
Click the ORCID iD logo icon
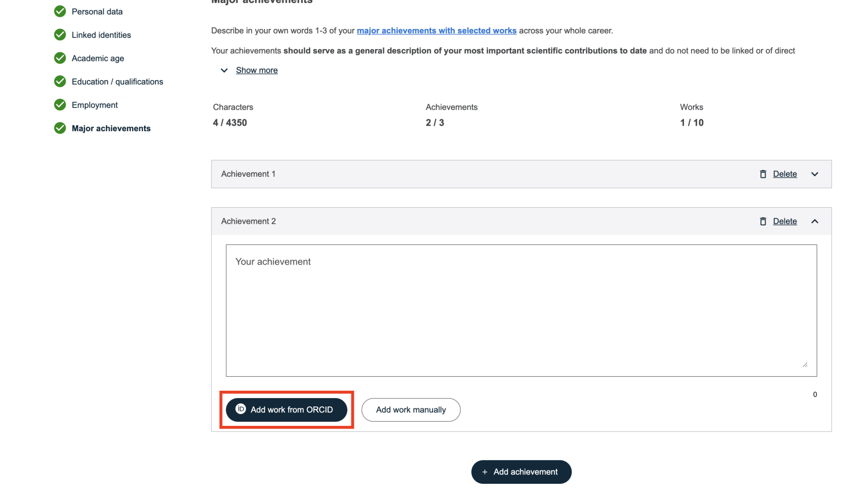click(x=241, y=409)
